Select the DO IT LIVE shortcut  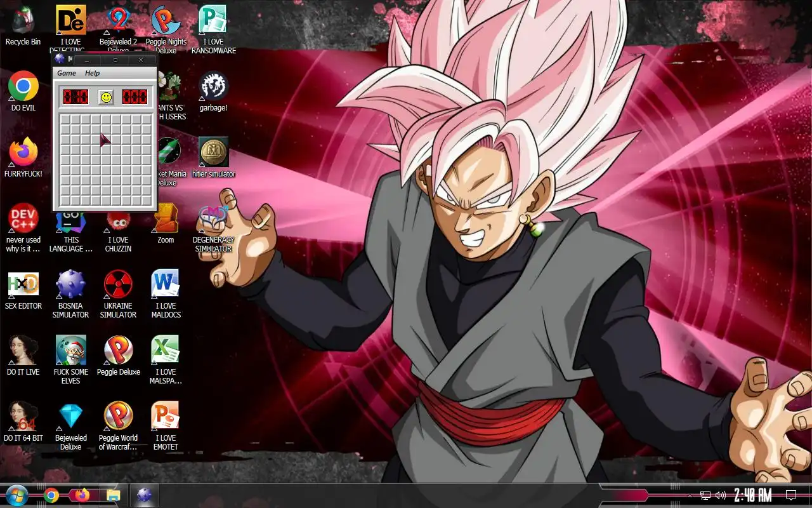(23, 356)
